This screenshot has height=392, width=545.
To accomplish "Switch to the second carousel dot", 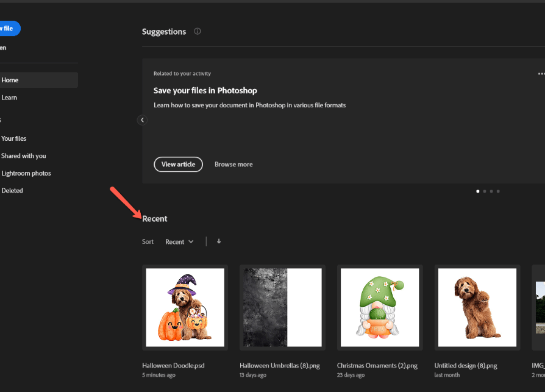I will (x=485, y=191).
